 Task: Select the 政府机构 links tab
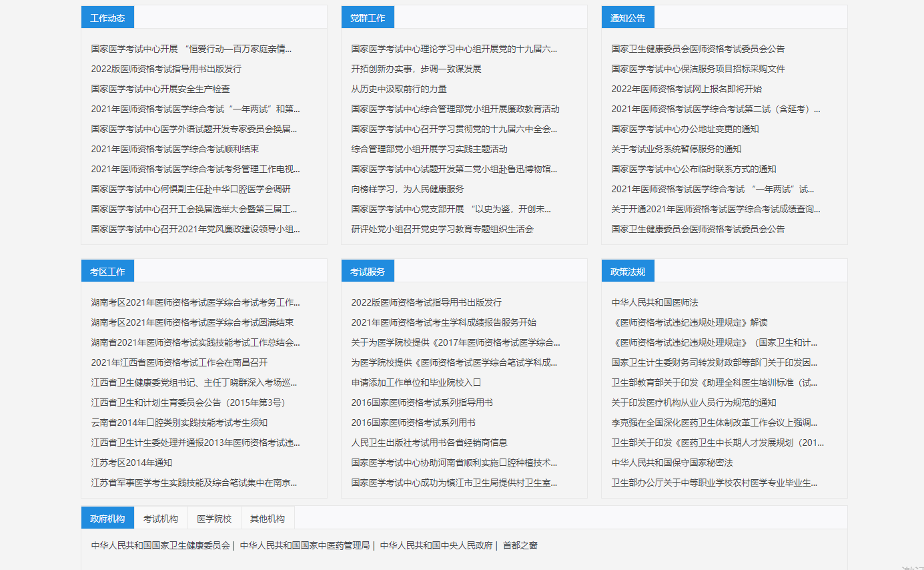click(x=107, y=519)
